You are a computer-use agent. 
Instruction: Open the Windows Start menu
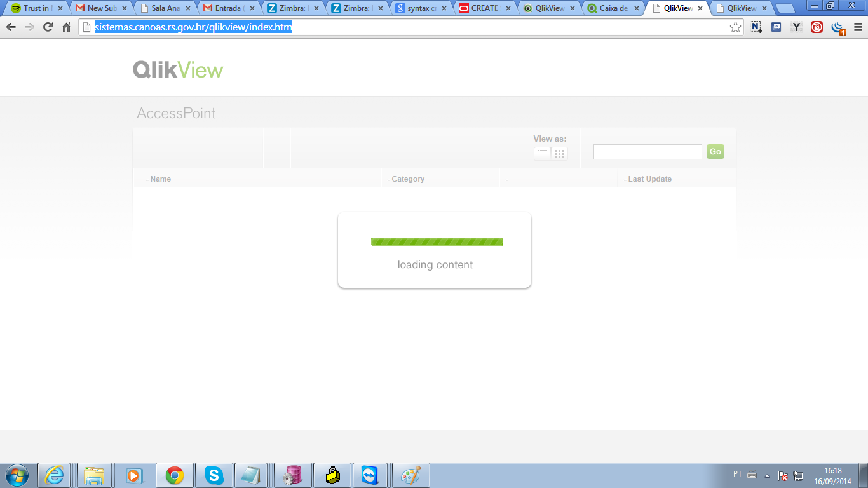pyautogui.click(x=17, y=475)
